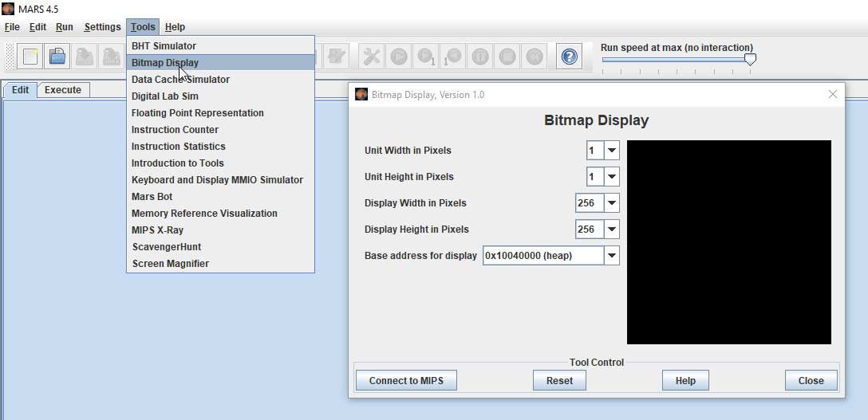
Task: Select Bitmap Display in the Tools menu
Action: (220, 62)
